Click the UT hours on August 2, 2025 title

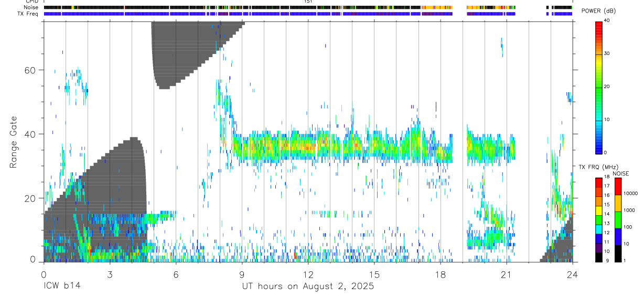tap(308, 287)
